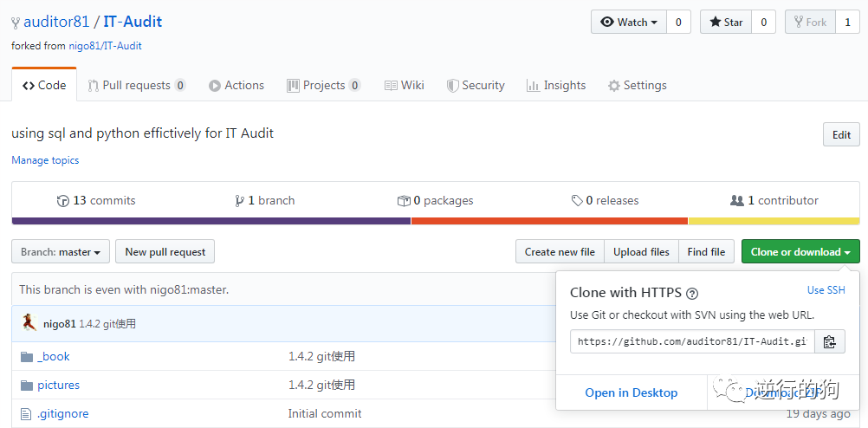Open the IT-Audit repository name link
This screenshot has height=428, width=868.
(x=133, y=23)
